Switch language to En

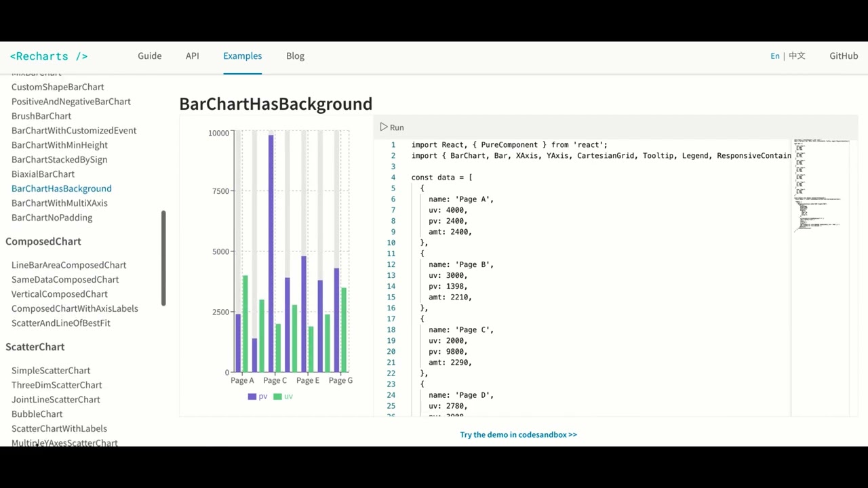click(x=775, y=56)
